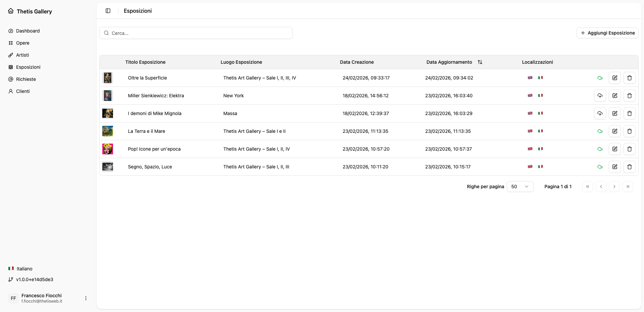Click the green cloud icon for 'La Terra e il Mare'

pos(600,131)
